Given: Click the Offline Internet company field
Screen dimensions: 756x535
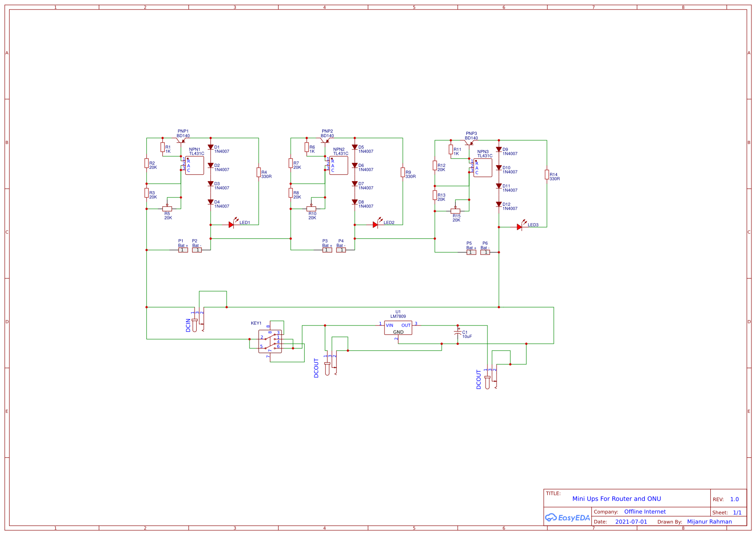Looking at the screenshot, I should pyautogui.click(x=645, y=512).
